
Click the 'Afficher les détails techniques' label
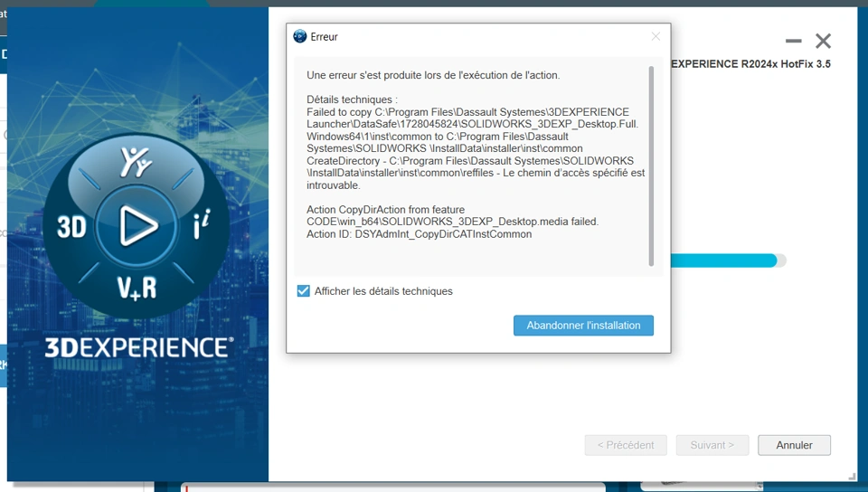pos(383,291)
